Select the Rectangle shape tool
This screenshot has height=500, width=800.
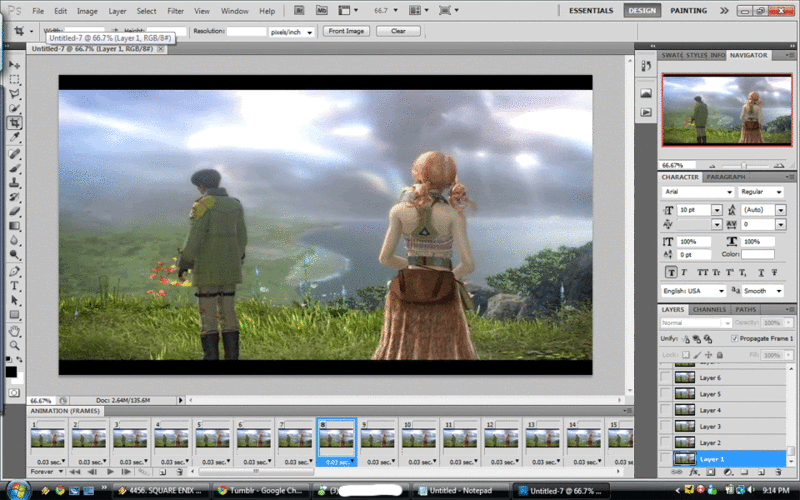coord(14,314)
